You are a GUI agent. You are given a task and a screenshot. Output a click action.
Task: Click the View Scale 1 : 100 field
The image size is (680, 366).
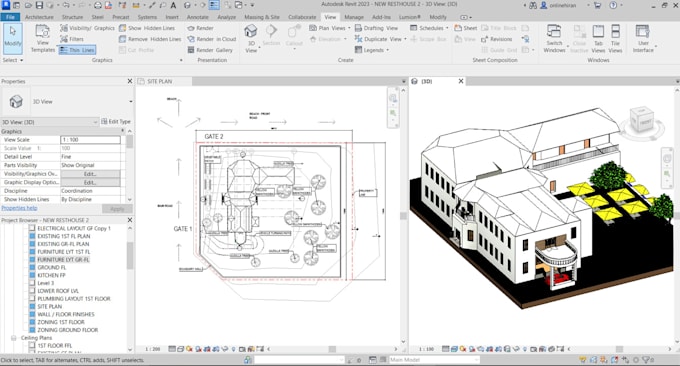click(90, 140)
